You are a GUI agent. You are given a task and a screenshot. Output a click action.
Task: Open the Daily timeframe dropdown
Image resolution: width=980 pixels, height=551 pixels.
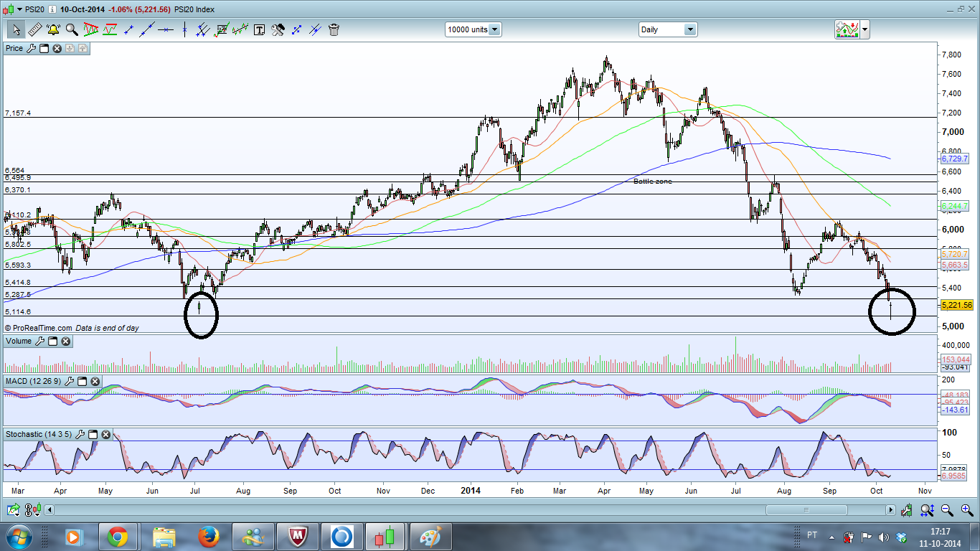(689, 29)
